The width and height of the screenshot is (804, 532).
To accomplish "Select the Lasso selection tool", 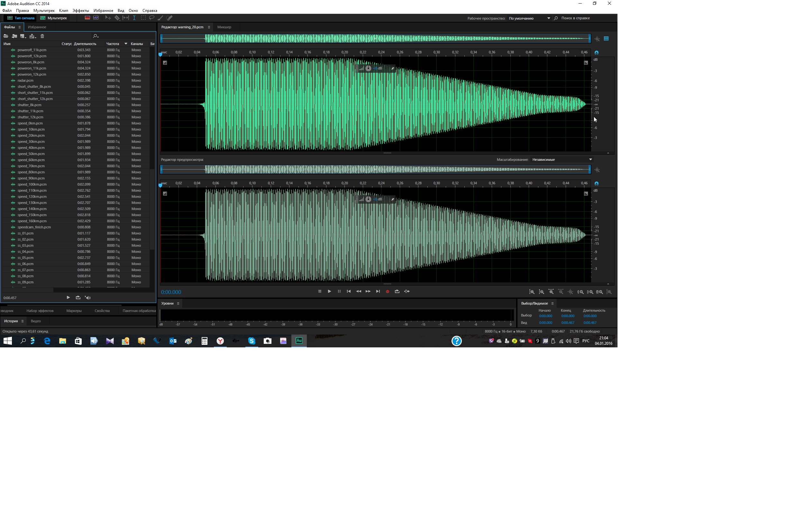I will point(152,18).
